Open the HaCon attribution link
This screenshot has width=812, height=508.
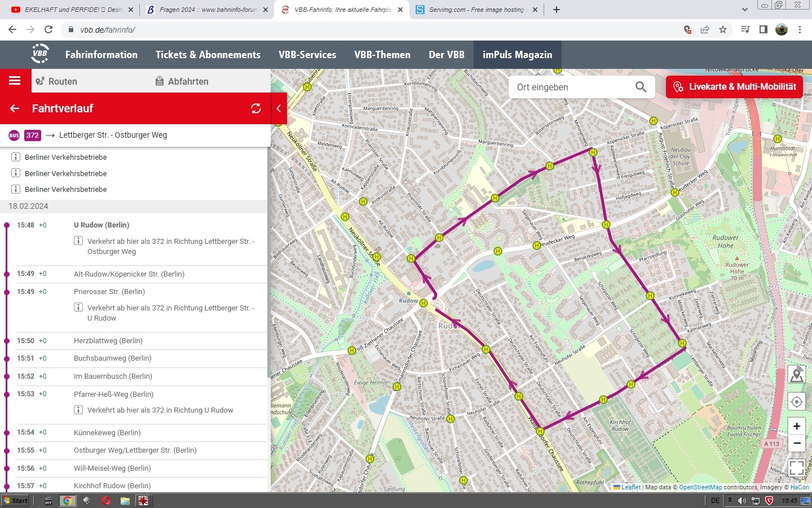click(800, 487)
